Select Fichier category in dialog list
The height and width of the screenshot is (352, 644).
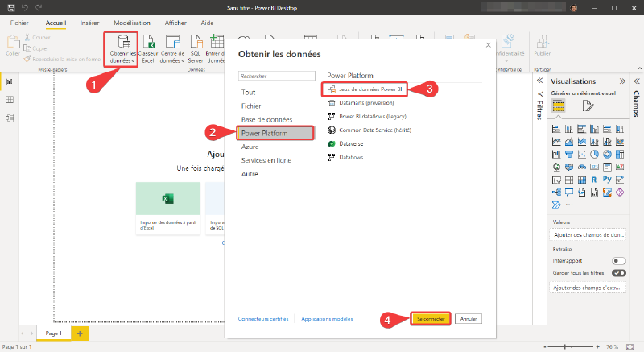(x=251, y=106)
